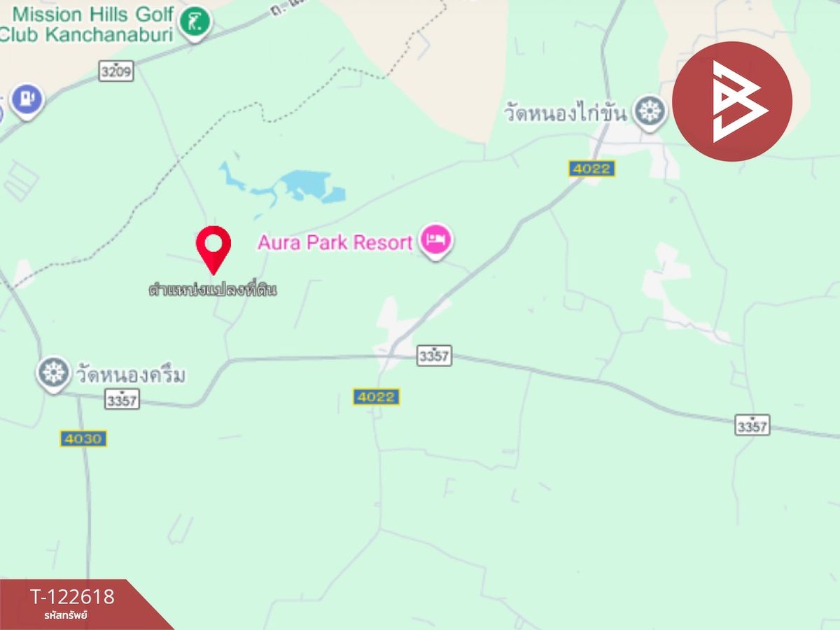Click the ตำแหน่งแปลงที่ดิน pin caption

(213, 289)
